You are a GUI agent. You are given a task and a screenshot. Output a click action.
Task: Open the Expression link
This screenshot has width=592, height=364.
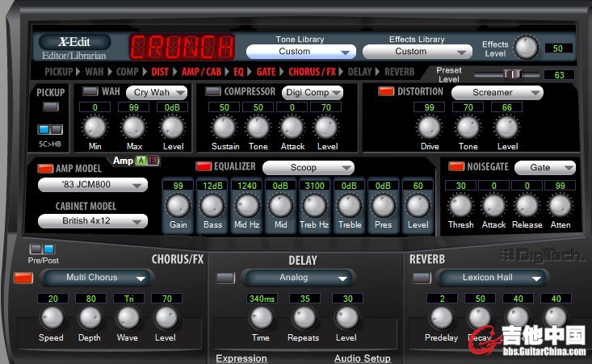tap(241, 358)
